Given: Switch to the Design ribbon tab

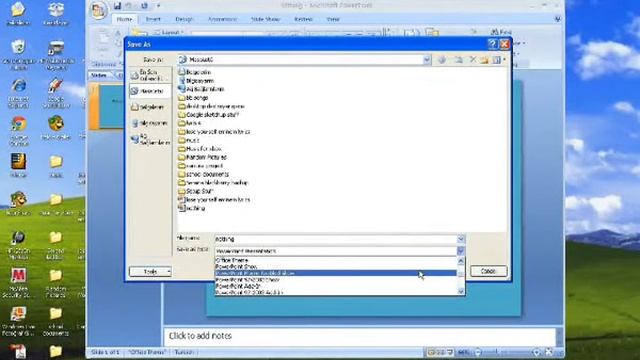Looking at the screenshot, I should pos(184,19).
